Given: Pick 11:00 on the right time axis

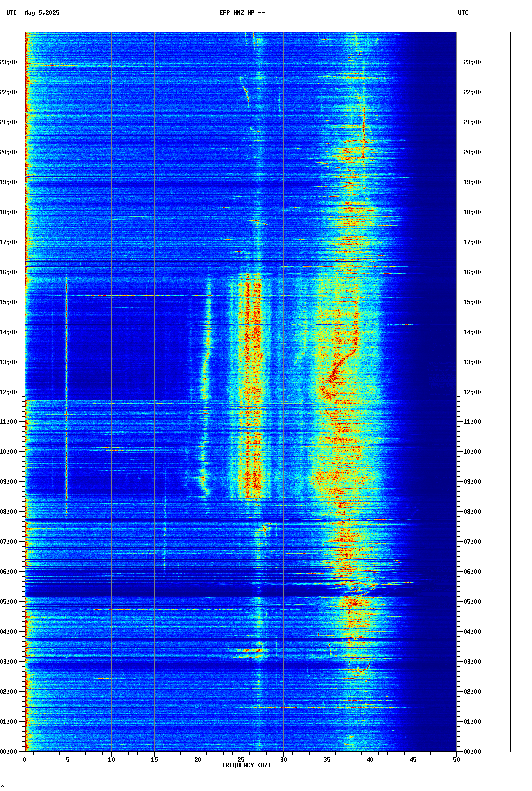Looking at the screenshot, I should (472, 422).
